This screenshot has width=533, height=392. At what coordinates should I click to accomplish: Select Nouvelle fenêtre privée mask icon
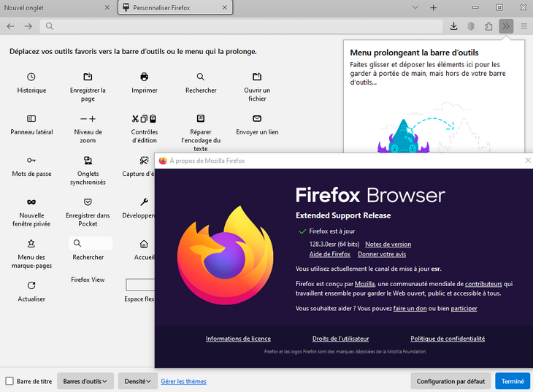[31, 202]
